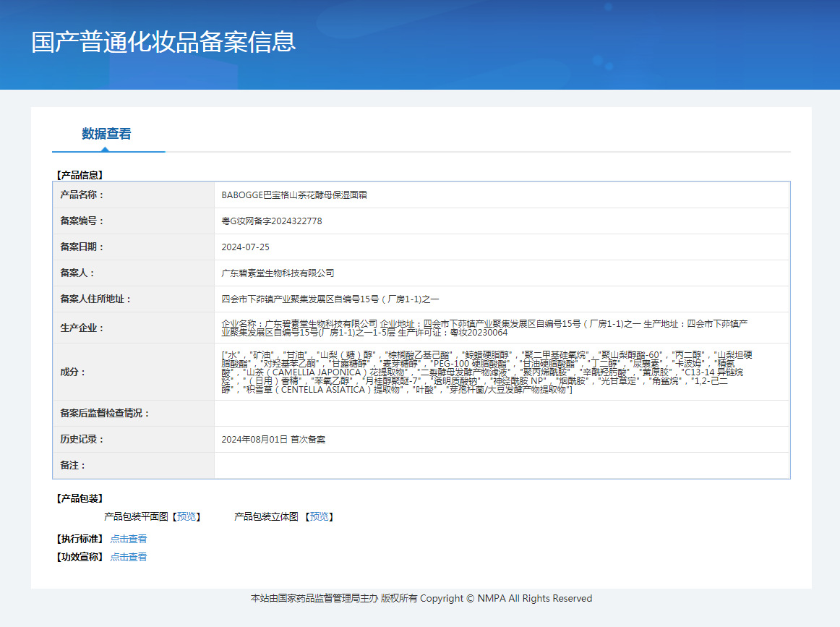Click the 生产企业 details text
Screen dimensions: 840x627
coord(484,328)
